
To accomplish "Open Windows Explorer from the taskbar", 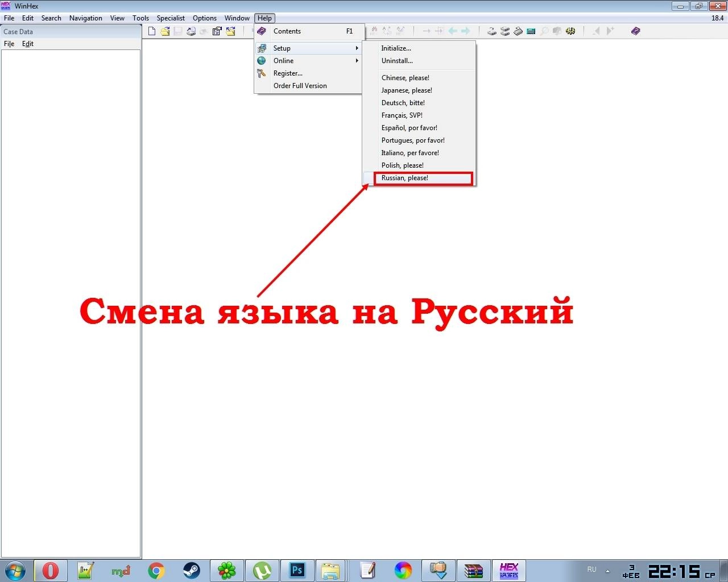I will [331, 570].
